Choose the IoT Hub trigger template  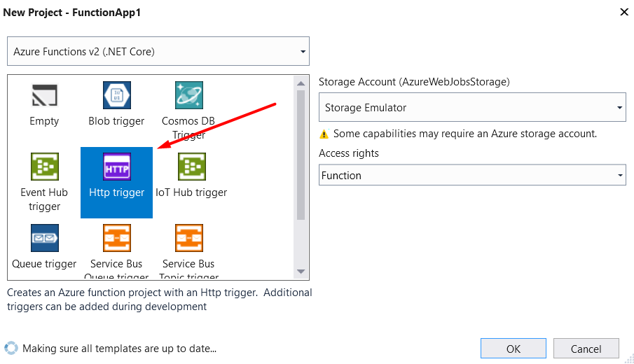coord(191,176)
